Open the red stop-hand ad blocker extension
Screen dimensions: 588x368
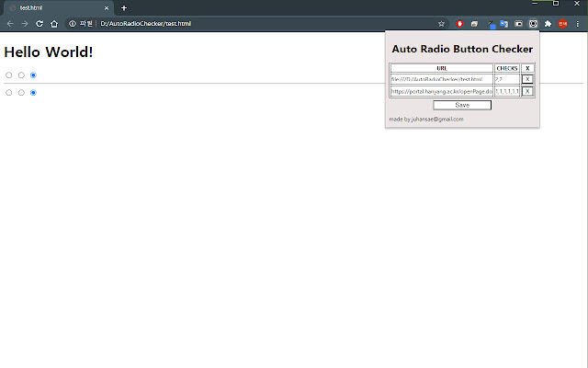click(460, 23)
